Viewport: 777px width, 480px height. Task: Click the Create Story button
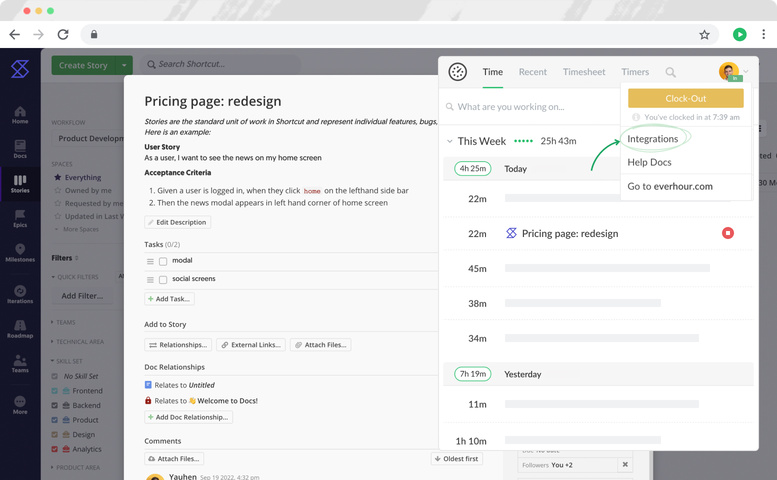point(83,65)
